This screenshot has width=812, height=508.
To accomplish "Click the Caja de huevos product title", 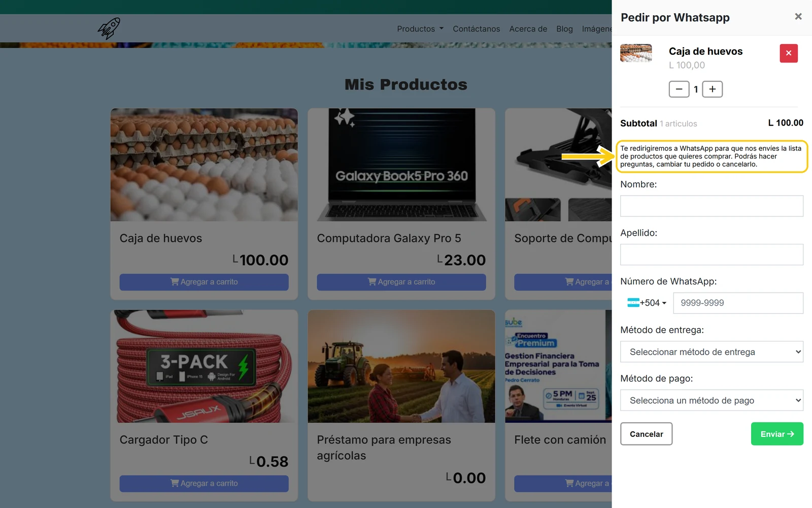I will 161,238.
